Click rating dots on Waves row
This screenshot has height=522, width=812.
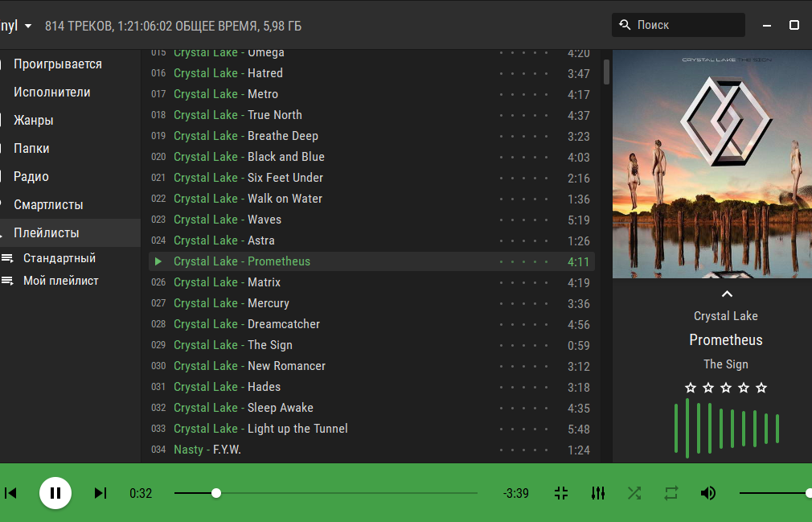tap(523, 220)
